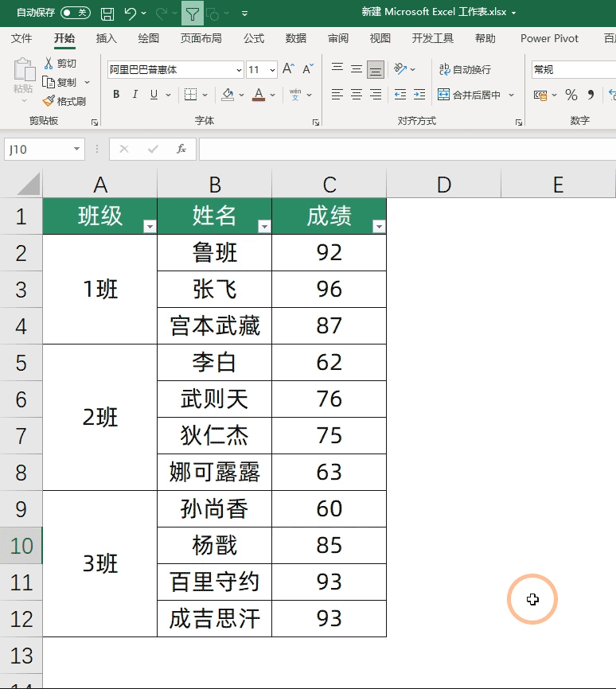Click the Format Painter (格式刷) button
The width and height of the screenshot is (616, 689).
coord(64,101)
